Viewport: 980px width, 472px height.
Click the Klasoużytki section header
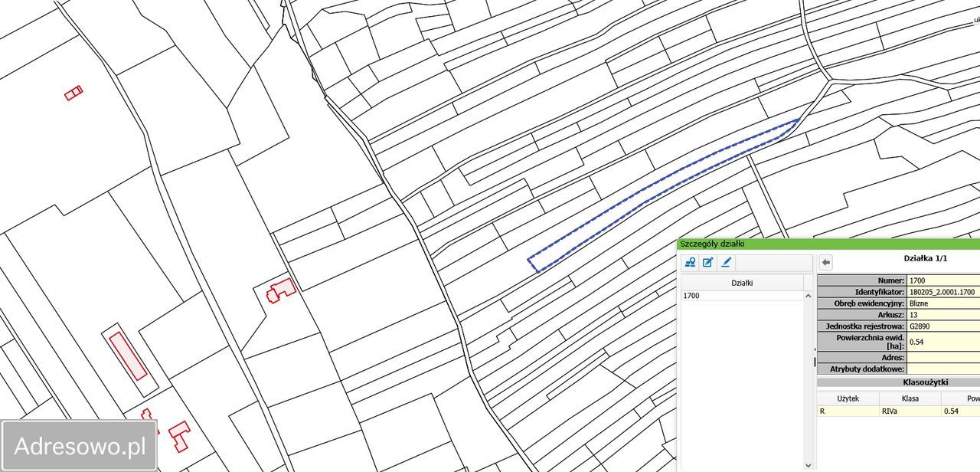(898, 382)
